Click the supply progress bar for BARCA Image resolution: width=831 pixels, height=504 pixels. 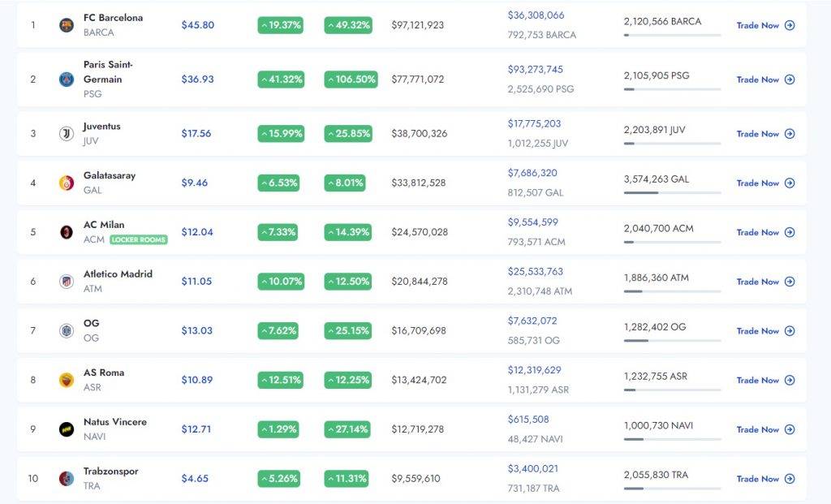click(x=673, y=35)
